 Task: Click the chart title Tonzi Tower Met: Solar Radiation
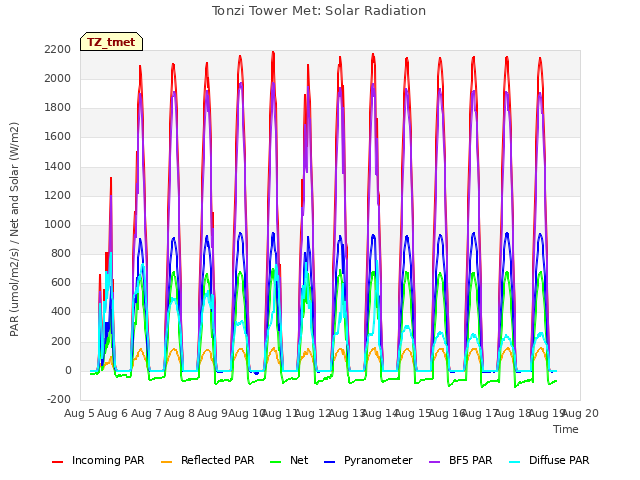319,11
